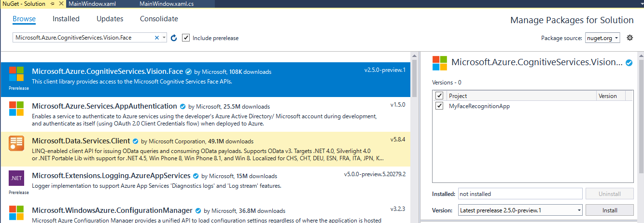Open the Package source dropdown

(602, 38)
